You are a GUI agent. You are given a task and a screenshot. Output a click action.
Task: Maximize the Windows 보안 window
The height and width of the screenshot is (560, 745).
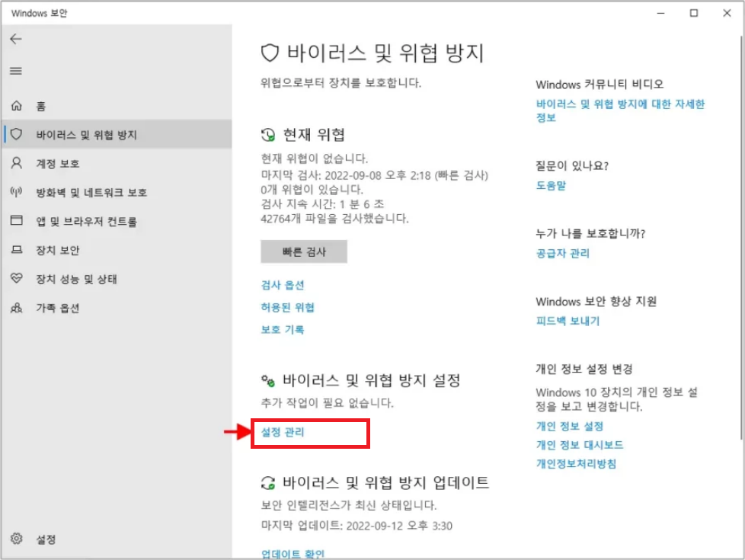pos(694,13)
